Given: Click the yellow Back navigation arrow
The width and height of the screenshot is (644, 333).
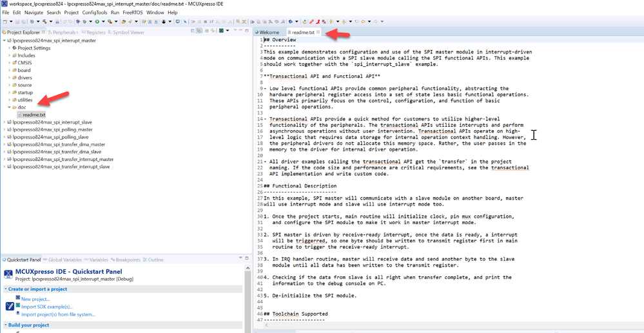Looking at the screenshot, I should [363, 21].
